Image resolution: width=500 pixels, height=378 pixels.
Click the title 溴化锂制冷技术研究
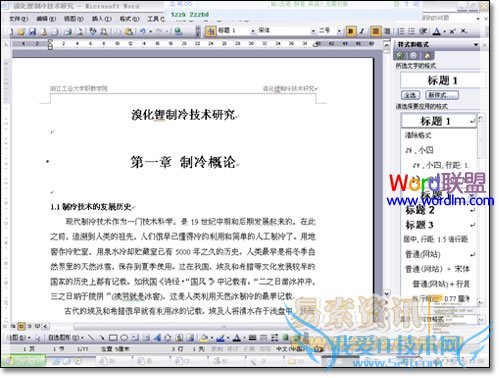tap(183, 115)
